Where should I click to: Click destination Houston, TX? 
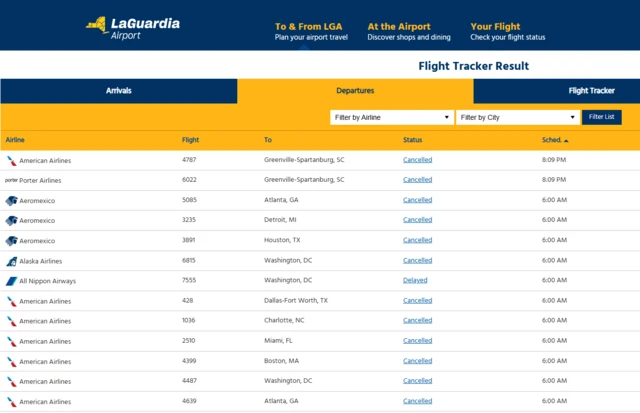coord(282,240)
